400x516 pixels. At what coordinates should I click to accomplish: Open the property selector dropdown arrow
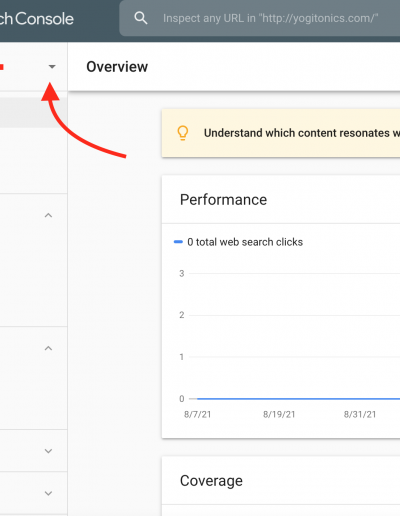[52, 67]
